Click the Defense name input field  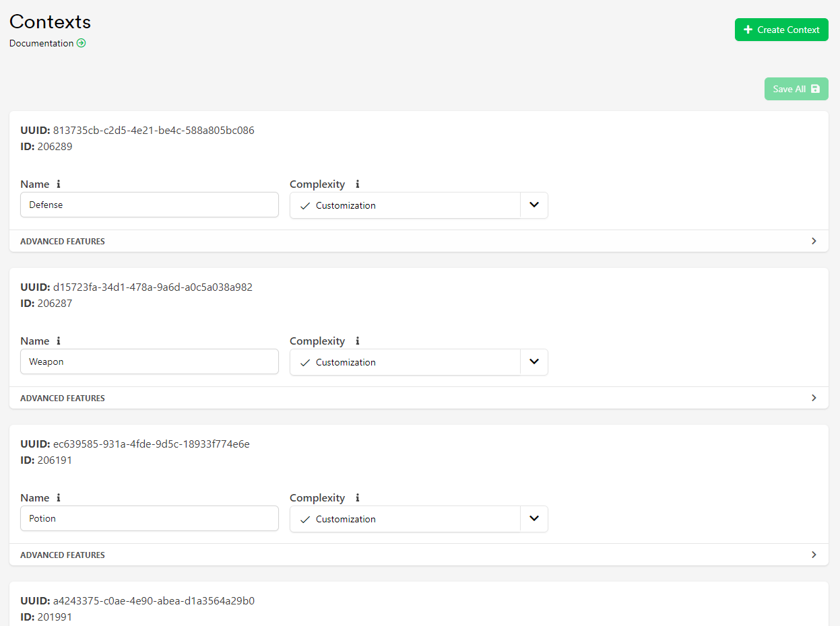tap(149, 205)
